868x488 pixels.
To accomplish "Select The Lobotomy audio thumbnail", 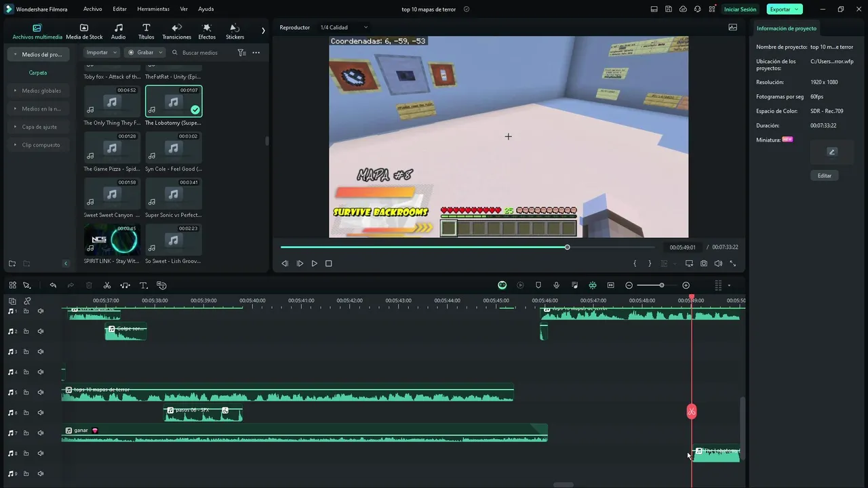I will 174,101.
